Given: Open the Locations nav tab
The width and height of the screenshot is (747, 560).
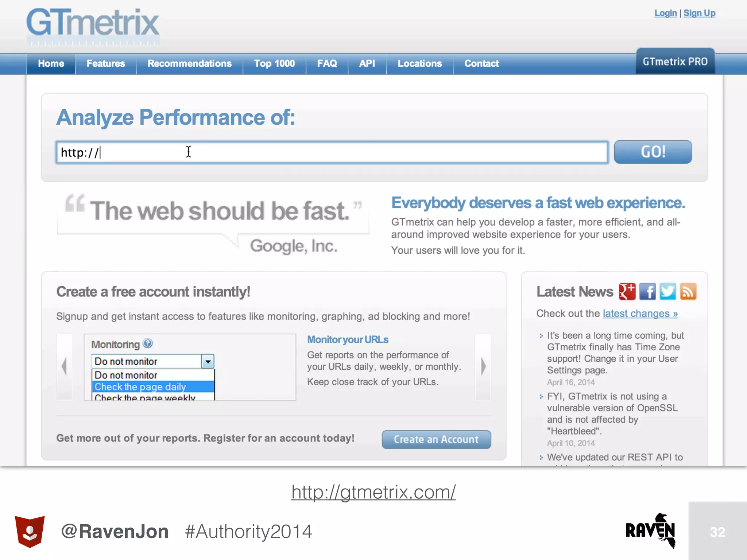Looking at the screenshot, I should [x=420, y=63].
